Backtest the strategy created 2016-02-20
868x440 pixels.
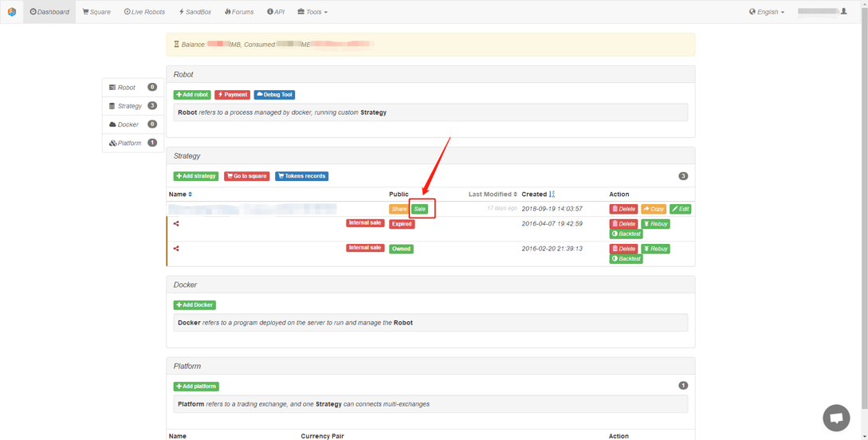coord(626,258)
